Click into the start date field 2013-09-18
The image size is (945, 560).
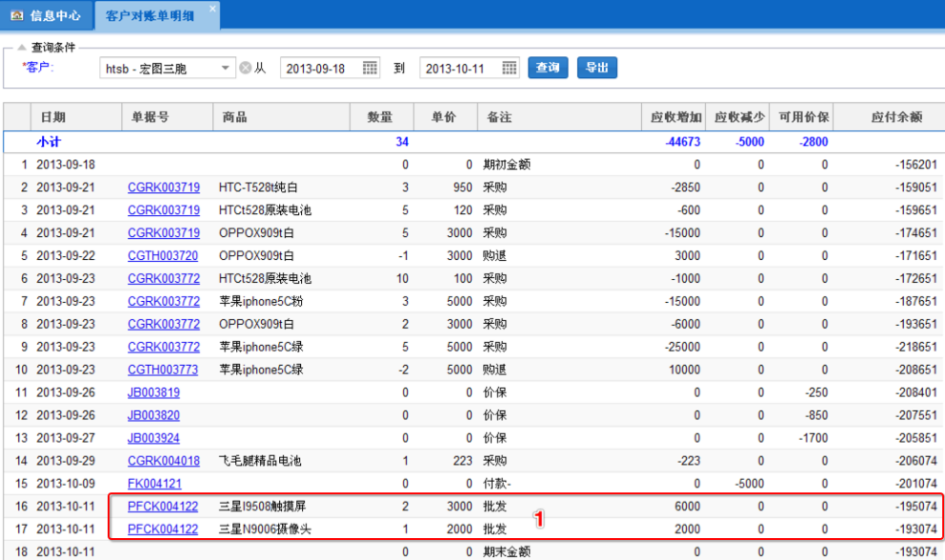[320, 68]
